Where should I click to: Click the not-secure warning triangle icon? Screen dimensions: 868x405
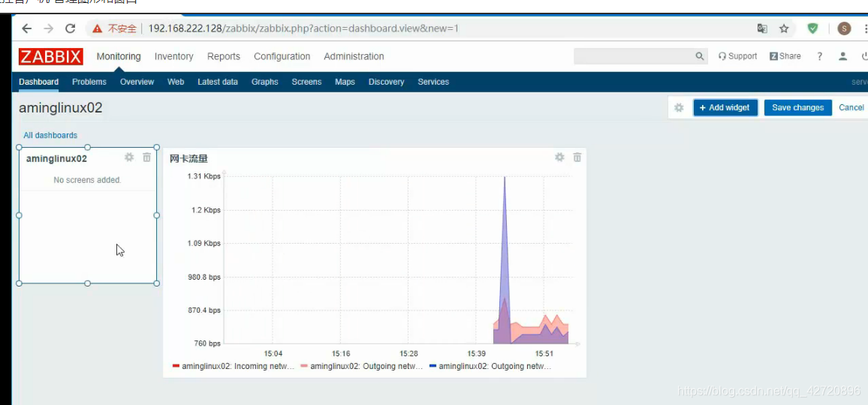[x=98, y=28]
